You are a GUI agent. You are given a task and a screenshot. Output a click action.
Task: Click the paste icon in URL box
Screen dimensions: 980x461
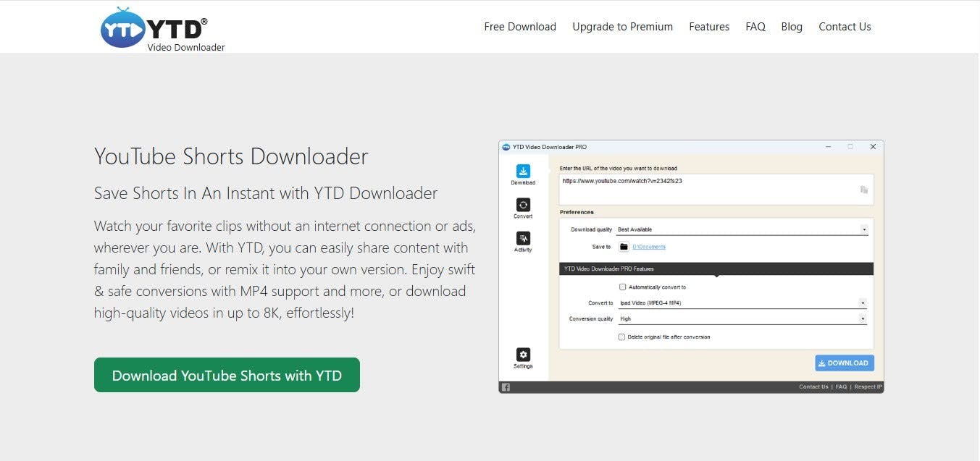tap(863, 190)
